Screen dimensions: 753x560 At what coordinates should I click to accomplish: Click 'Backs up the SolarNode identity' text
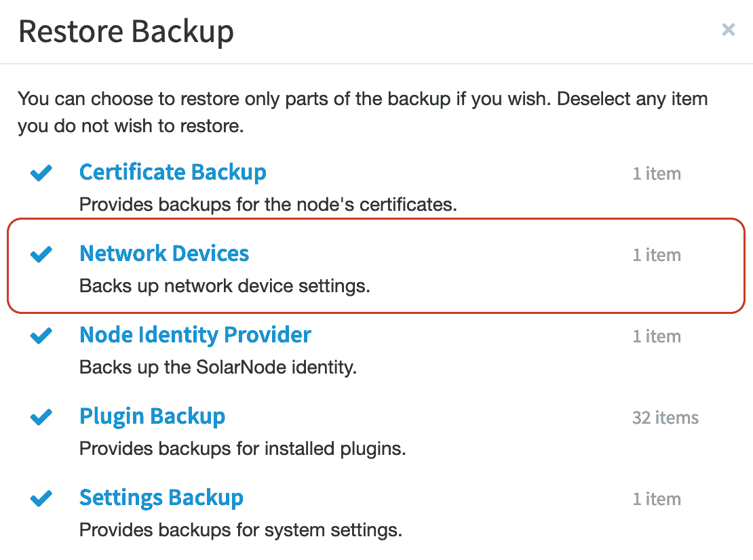218,367
